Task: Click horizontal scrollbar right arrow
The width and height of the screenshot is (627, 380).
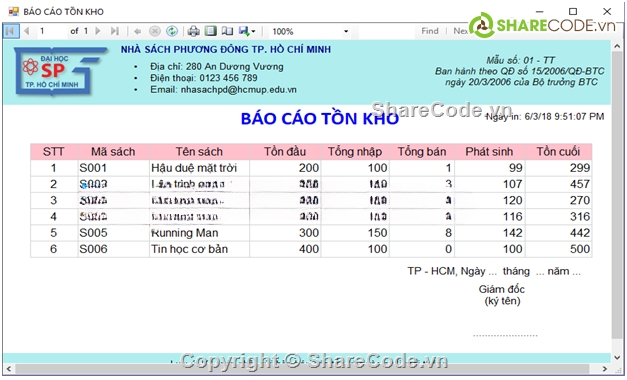Action: [x=605, y=369]
